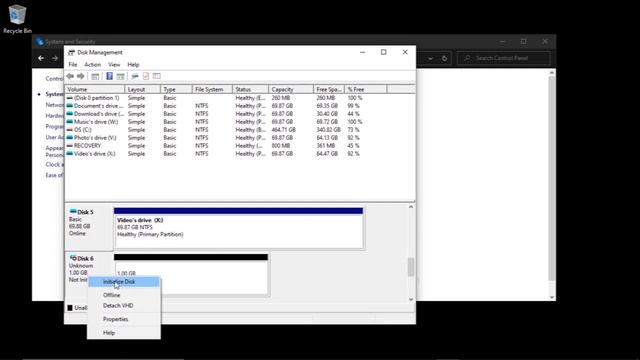Sort by the Volume column header
Screen dimensions: 640x360
(95, 89)
